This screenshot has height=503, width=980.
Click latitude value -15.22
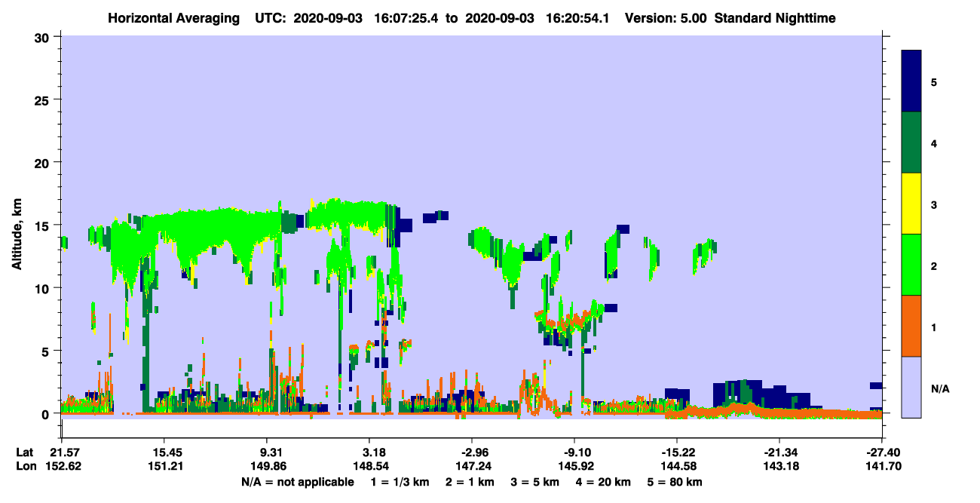pyautogui.click(x=676, y=452)
